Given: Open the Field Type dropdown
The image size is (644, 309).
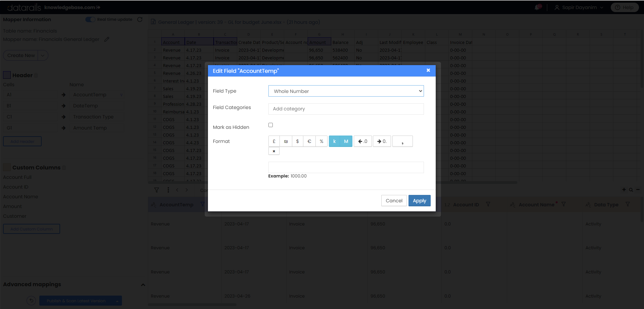Looking at the screenshot, I should coord(346,91).
